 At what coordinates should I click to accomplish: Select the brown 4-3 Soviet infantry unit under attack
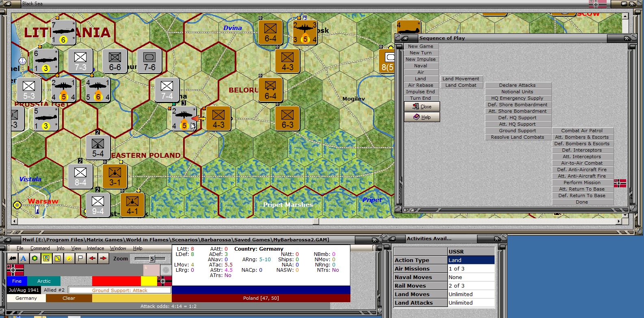coord(218,119)
